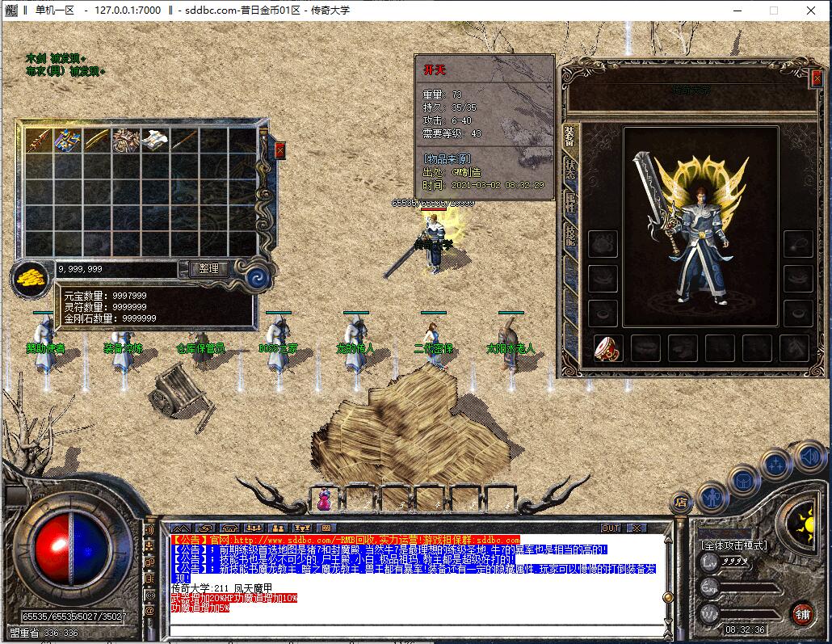Open the bag chest round button

(743, 482)
